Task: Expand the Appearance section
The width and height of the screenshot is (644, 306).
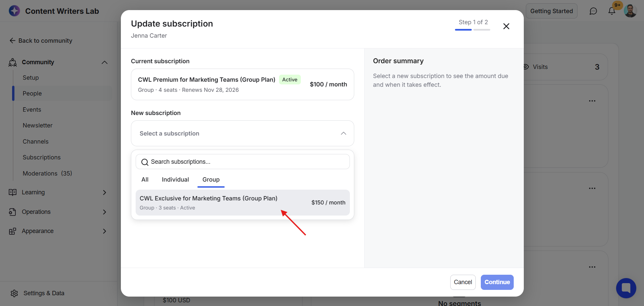Action: click(104, 231)
